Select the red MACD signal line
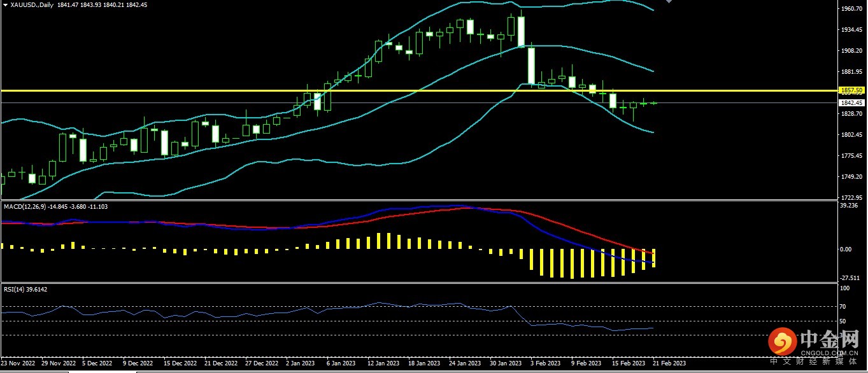The width and height of the screenshot is (868, 373). [x=573, y=228]
